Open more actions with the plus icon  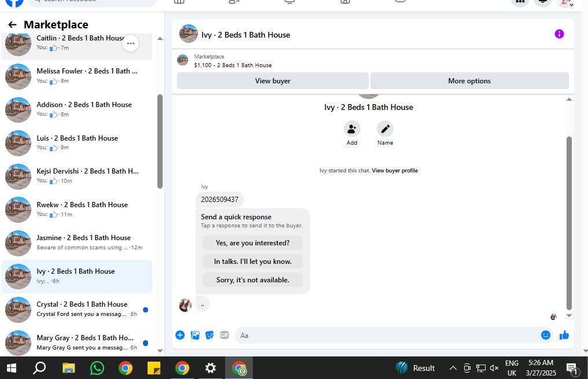[180, 335]
